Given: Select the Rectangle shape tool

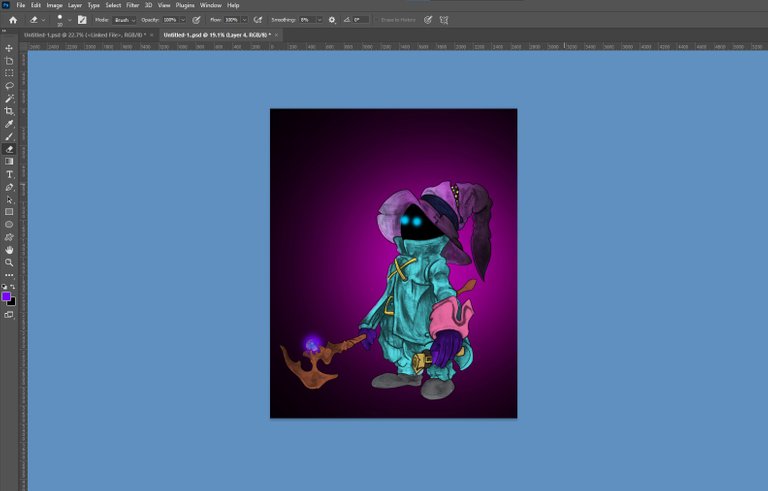Looking at the screenshot, I should 9,212.
